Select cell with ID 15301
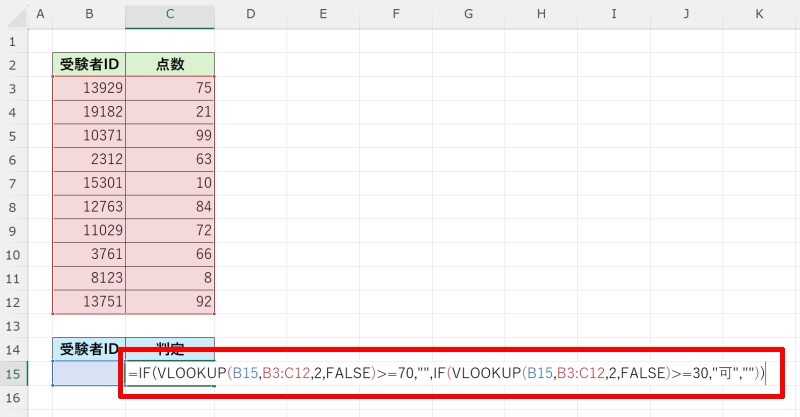This screenshot has width=800, height=417. pos(89,183)
